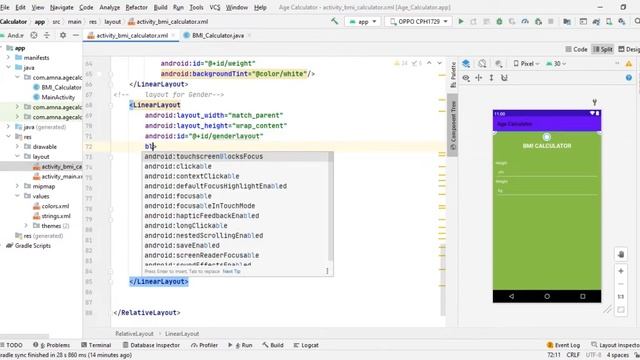Open MainActivity in project tree
The image size is (640, 360).
[x=58, y=97]
